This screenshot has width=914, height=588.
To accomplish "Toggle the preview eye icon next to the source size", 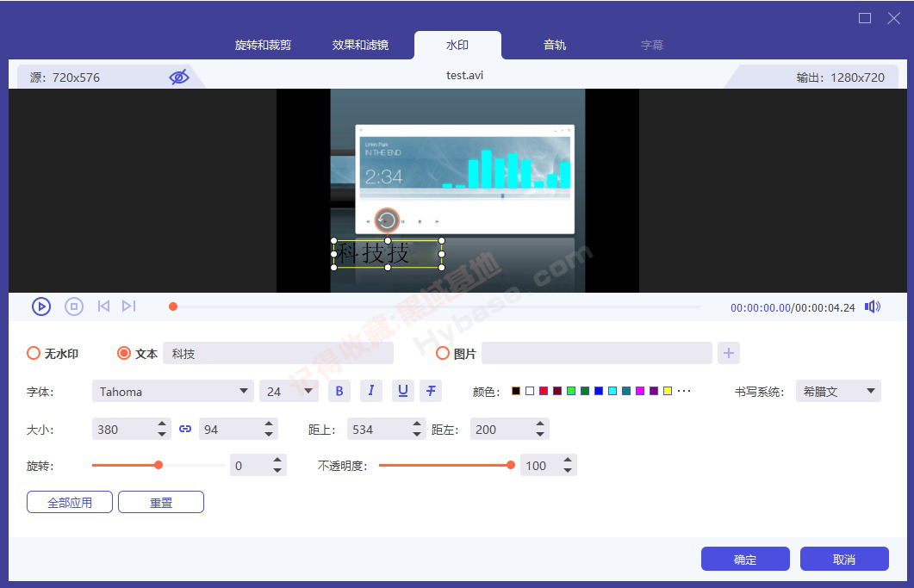I will pyautogui.click(x=179, y=77).
